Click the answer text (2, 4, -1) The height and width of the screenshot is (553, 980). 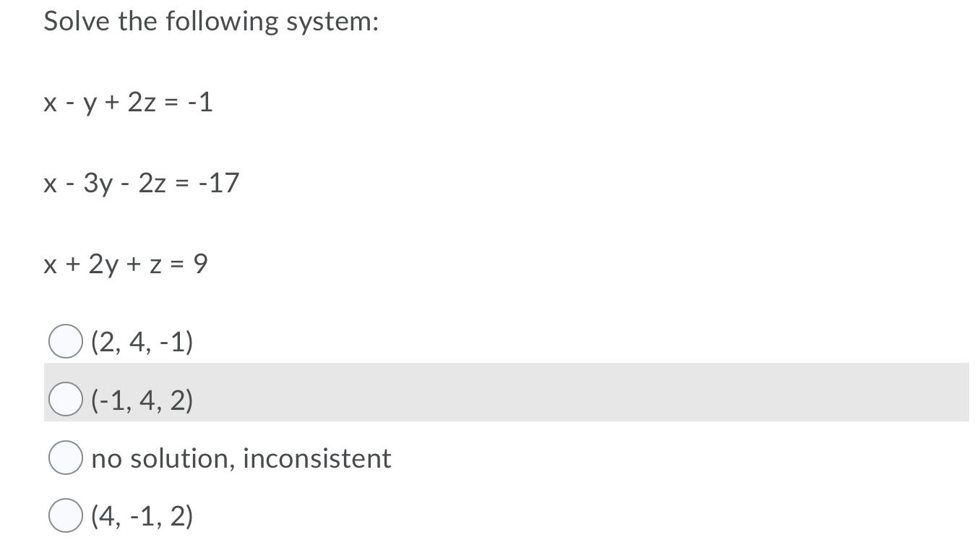pos(144,342)
